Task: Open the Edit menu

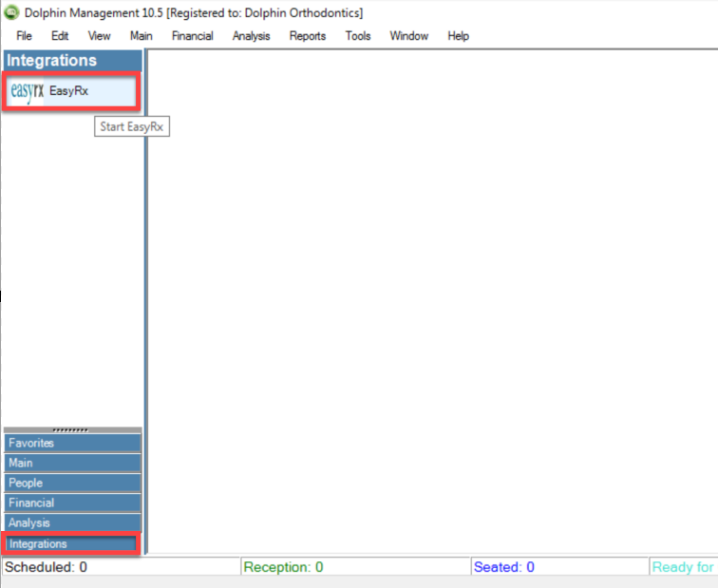Action: [60, 36]
